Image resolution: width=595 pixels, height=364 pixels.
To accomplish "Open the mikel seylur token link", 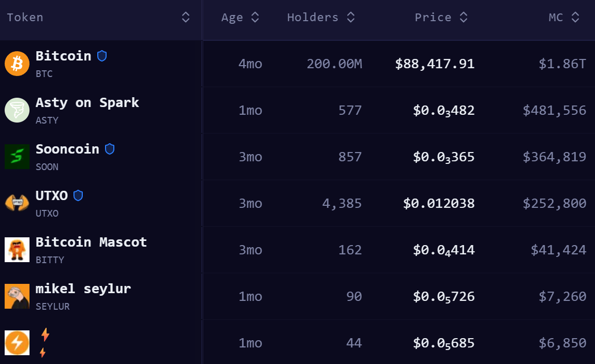I will [x=83, y=289].
